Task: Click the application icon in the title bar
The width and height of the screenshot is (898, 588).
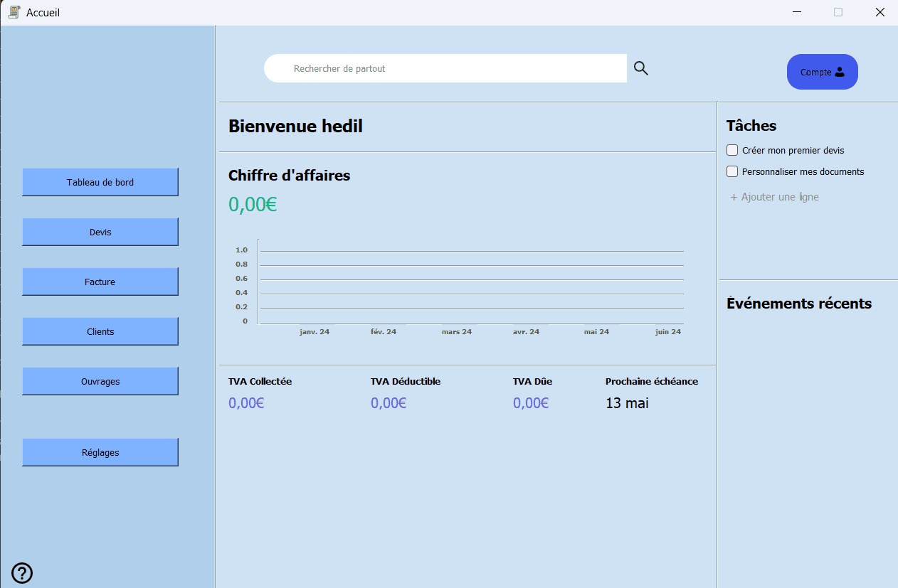Action: pyautogui.click(x=13, y=11)
